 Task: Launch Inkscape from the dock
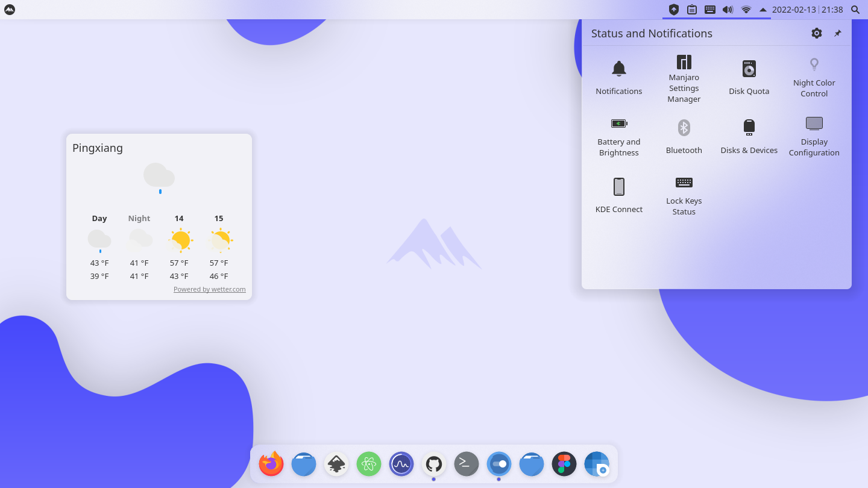(336, 464)
